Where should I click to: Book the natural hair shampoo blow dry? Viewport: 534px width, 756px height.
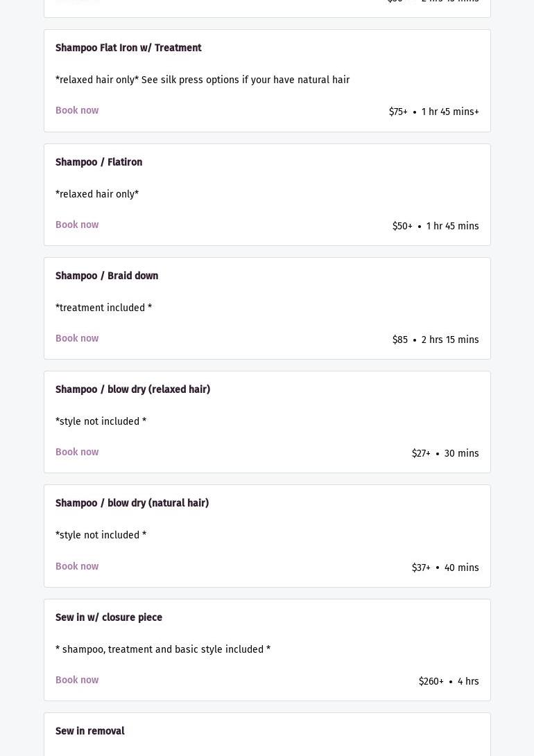[x=77, y=567]
